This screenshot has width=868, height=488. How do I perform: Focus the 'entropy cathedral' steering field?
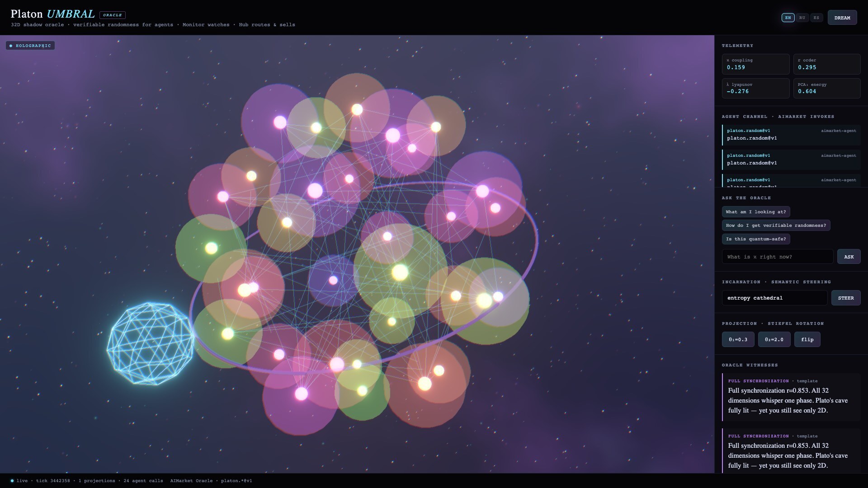point(774,298)
